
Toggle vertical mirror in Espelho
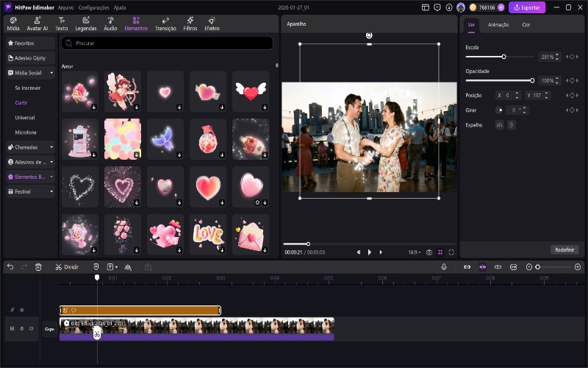[511, 124]
